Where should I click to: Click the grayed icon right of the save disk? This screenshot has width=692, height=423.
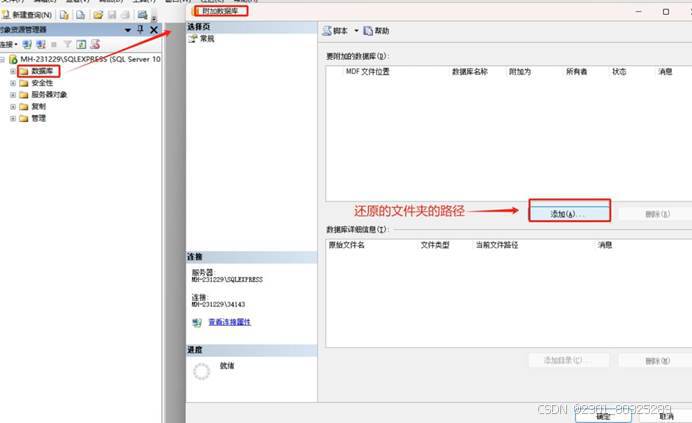125,15
